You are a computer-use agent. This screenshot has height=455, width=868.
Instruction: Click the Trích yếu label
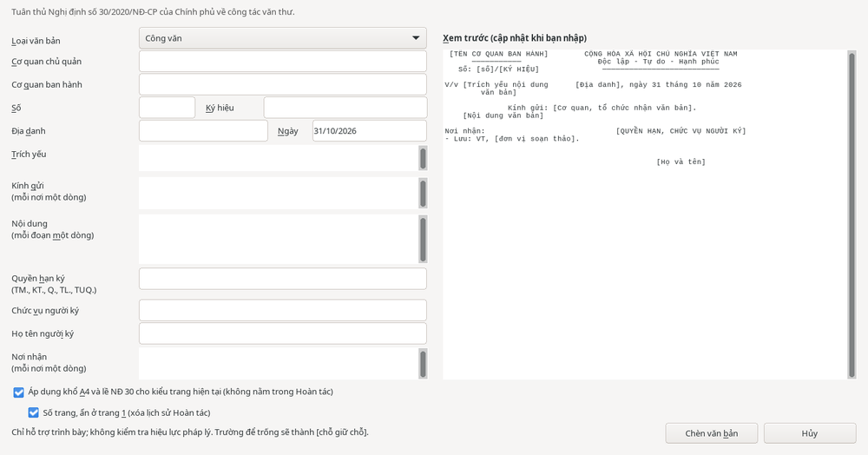tap(29, 155)
